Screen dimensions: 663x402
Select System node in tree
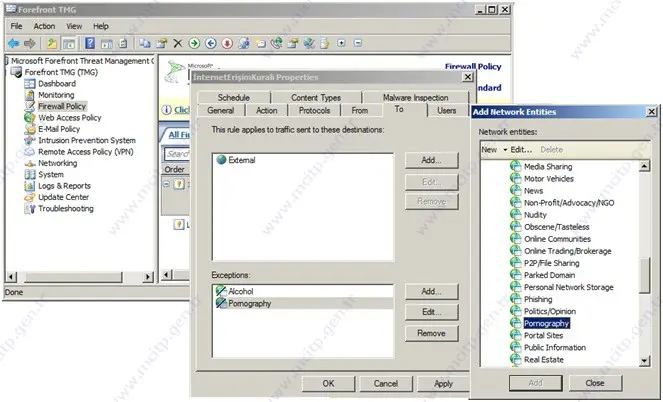pyautogui.click(x=51, y=175)
